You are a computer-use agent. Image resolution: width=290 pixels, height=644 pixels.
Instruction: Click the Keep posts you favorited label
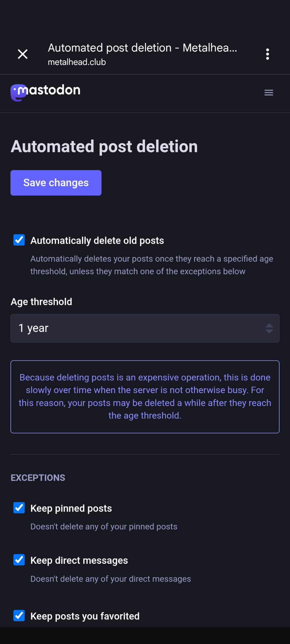click(85, 616)
